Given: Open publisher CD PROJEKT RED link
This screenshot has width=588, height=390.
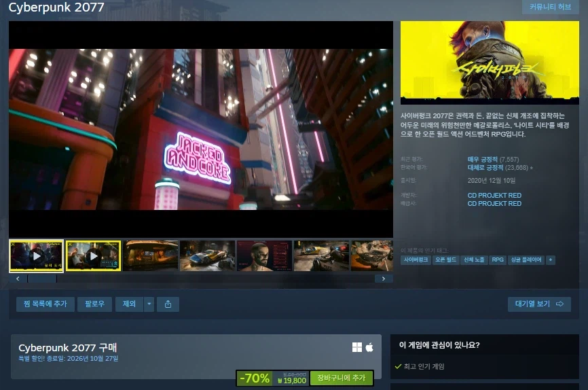Looking at the screenshot, I should pos(494,203).
